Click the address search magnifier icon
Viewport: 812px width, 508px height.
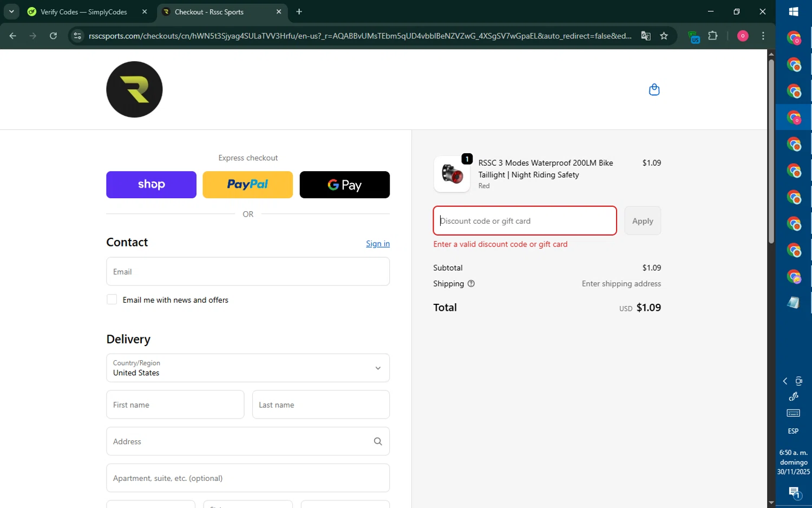click(378, 441)
